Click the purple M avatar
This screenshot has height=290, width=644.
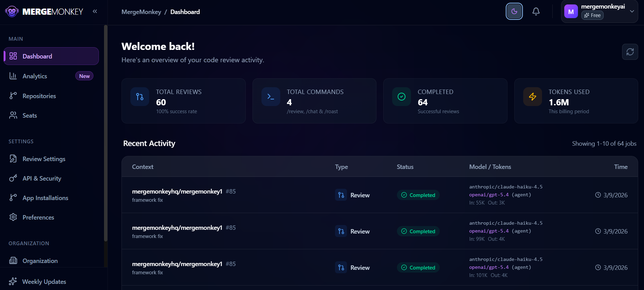tap(571, 11)
